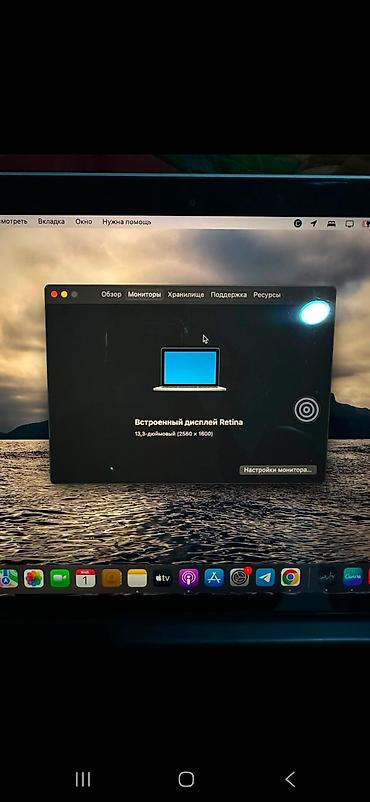Launch Telegram from the Dock
Viewport: 370px width, 802px height.
click(x=265, y=577)
